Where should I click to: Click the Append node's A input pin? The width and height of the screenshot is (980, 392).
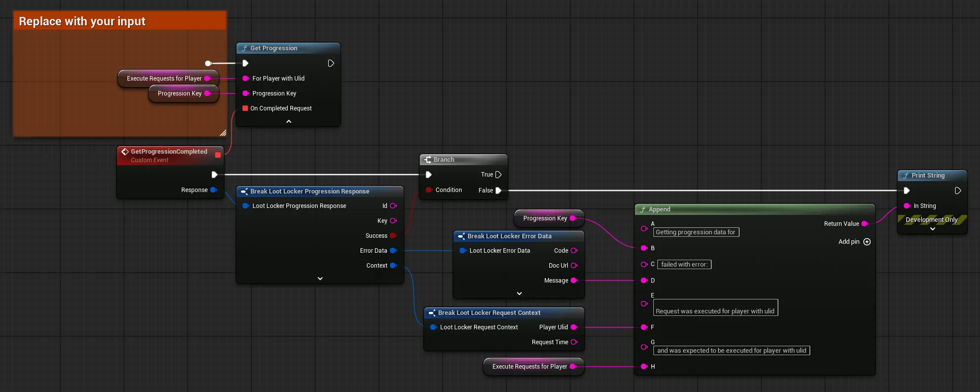click(x=644, y=228)
